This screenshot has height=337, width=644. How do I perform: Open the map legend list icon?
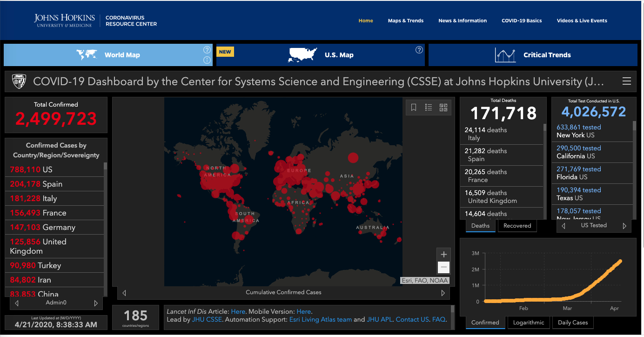pos(429,108)
